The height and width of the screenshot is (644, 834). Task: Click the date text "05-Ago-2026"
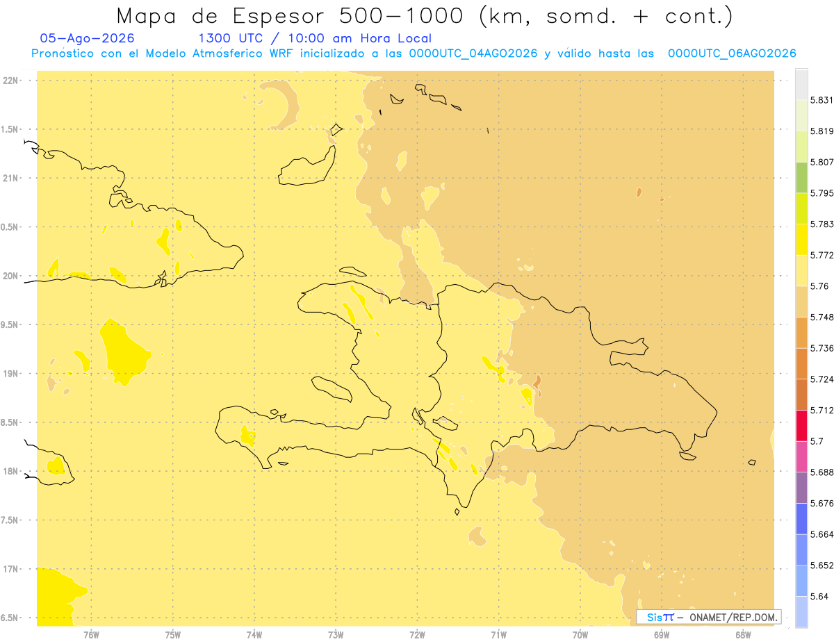pos(87,38)
